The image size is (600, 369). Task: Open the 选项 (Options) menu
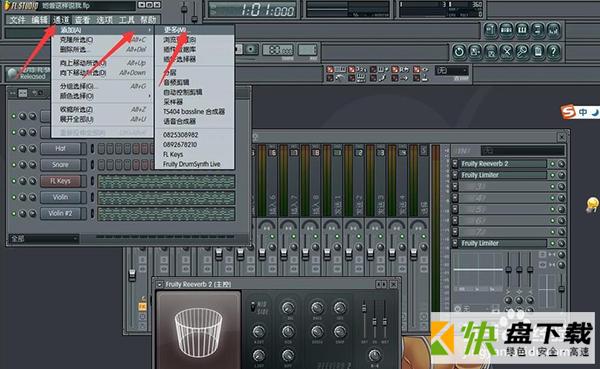104,20
